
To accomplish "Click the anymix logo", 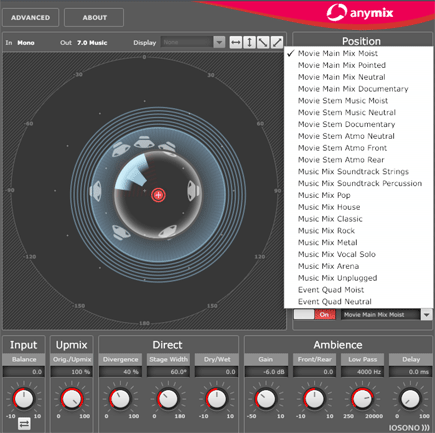I will tap(360, 13).
